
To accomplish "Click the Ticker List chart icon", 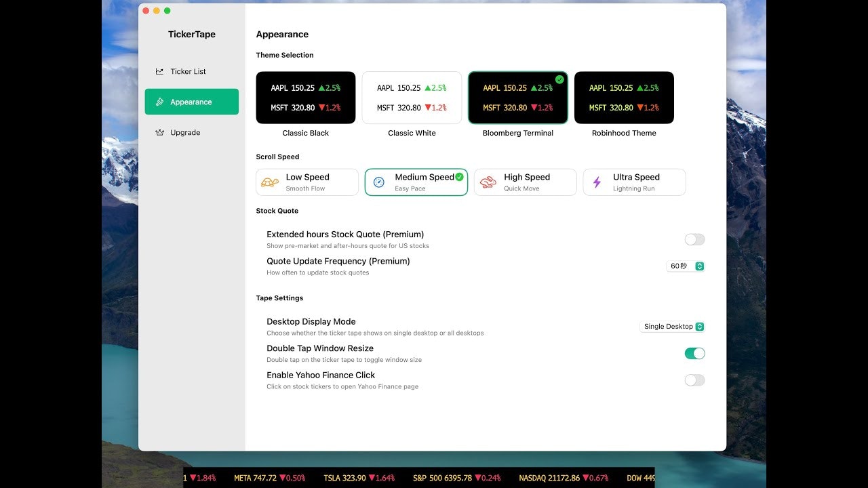I will pyautogui.click(x=159, y=71).
